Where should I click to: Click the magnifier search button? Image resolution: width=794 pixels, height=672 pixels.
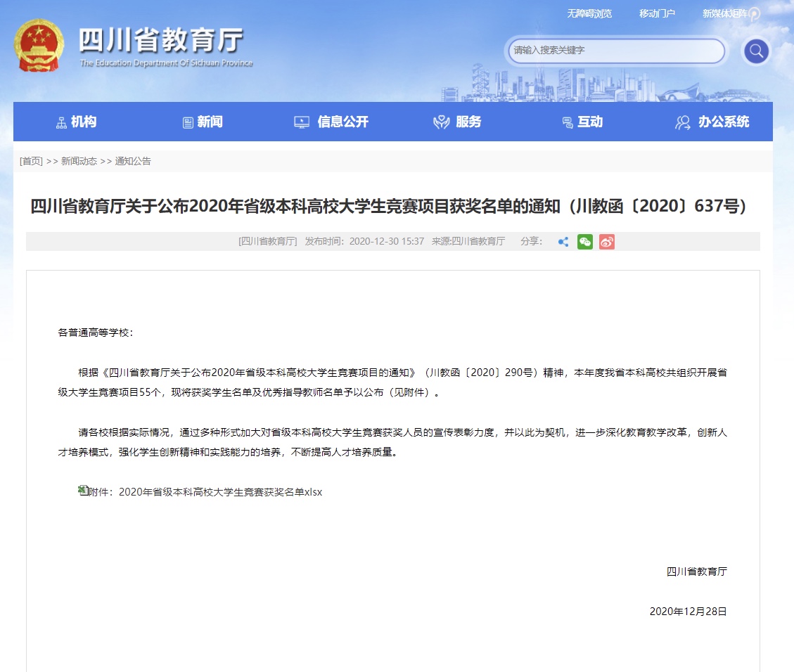[756, 51]
